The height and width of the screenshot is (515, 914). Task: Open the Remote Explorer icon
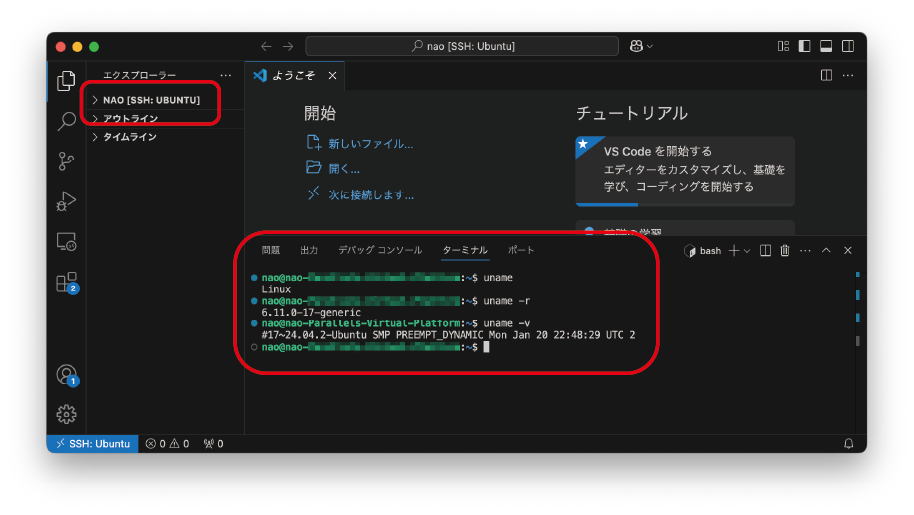[x=66, y=242]
